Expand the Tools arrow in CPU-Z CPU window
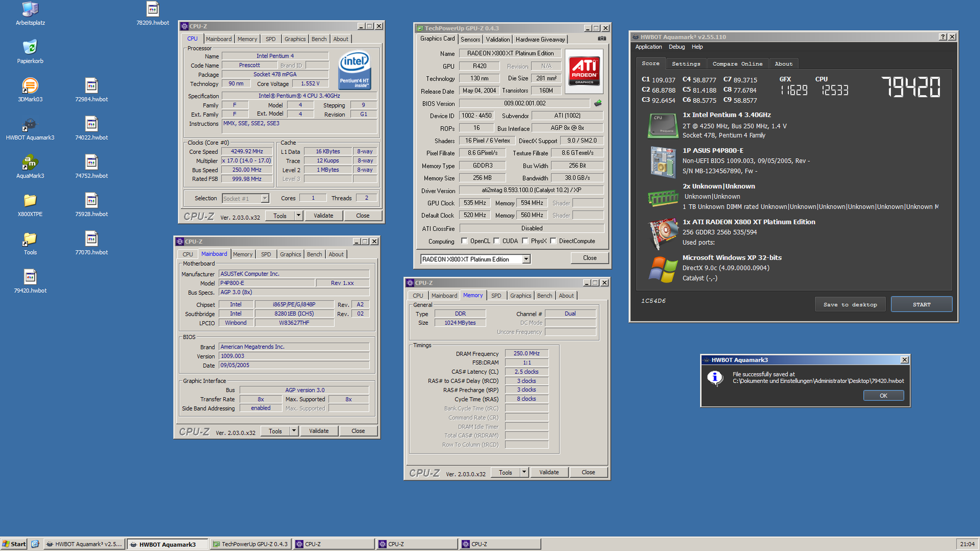 298,215
